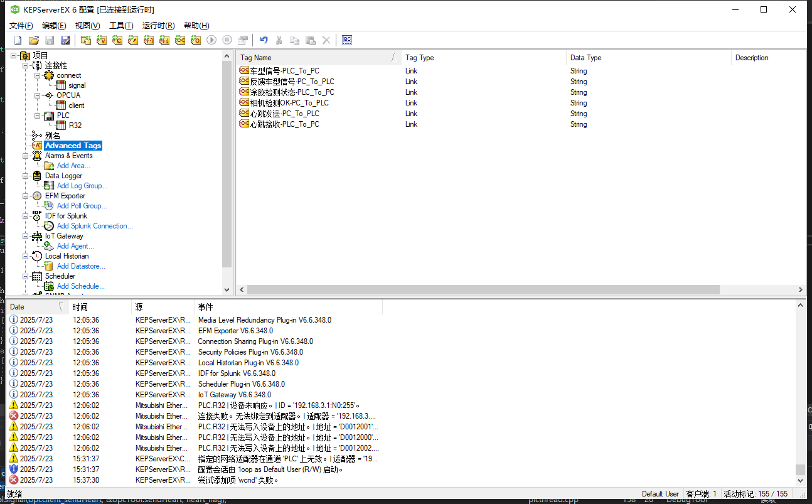Click the Alarms & Events bell icon
This screenshot has height=504, width=812.
point(37,156)
